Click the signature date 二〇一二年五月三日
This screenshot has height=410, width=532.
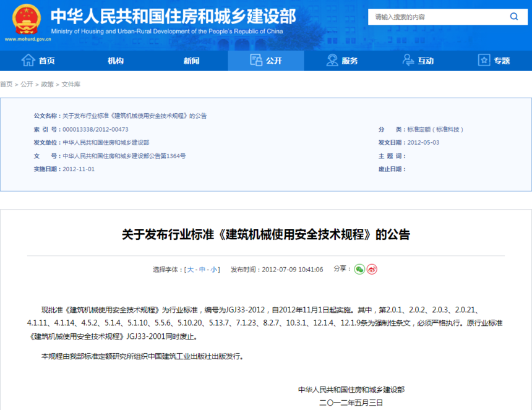(x=351, y=403)
